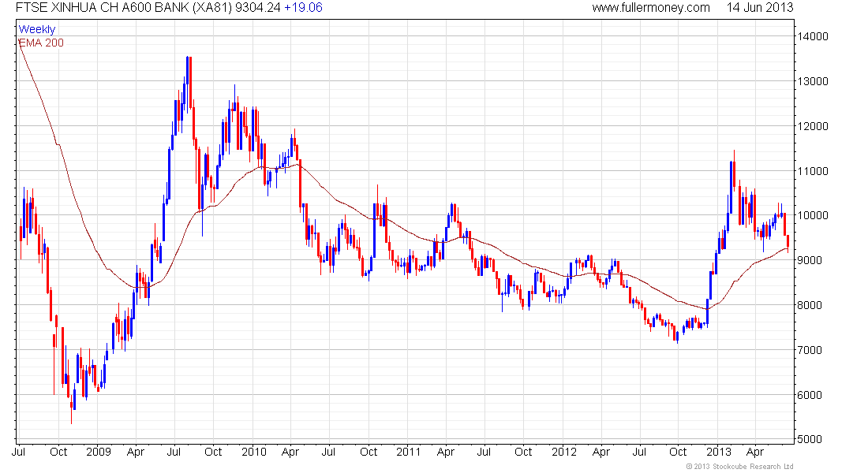Click the EMA 200 legend label
Image resolution: width=868 pixels, height=473 pixels.
42,43
